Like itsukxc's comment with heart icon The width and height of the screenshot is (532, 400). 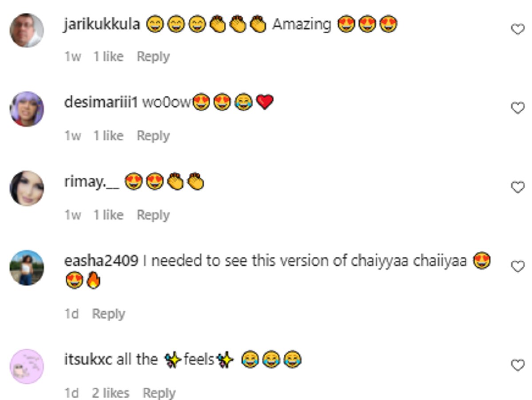[517, 365]
